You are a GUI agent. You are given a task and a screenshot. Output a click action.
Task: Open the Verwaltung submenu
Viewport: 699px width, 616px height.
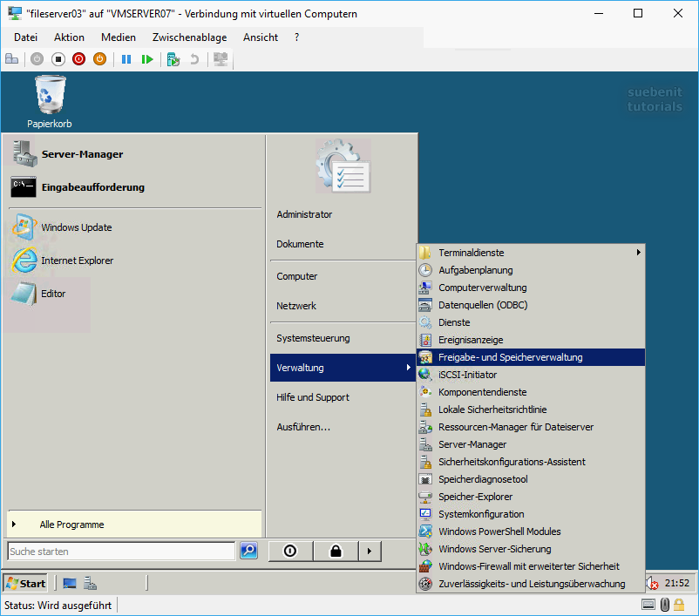tap(343, 368)
